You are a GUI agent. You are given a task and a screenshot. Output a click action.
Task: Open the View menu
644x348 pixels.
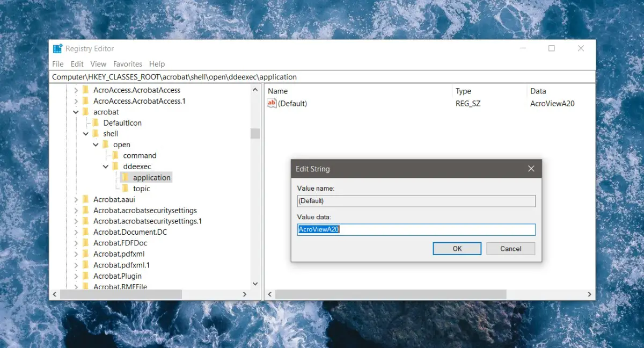click(98, 64)
